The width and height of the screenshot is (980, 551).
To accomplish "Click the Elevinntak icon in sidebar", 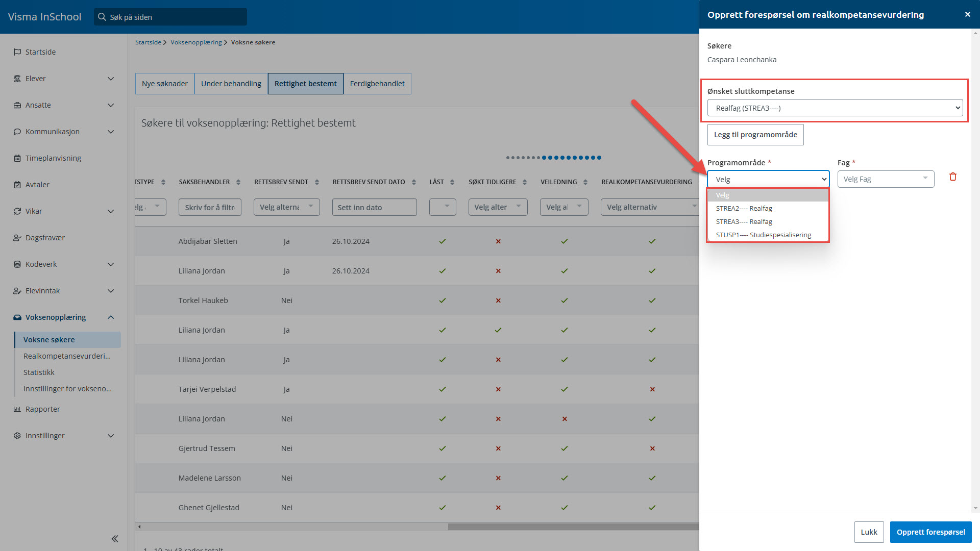I will (x=17, y=291).
